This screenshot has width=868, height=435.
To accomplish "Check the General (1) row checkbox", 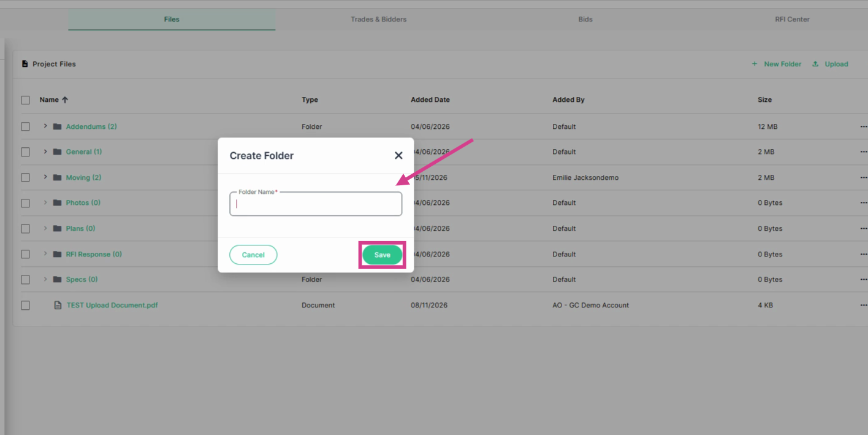I will (x=25, y=152).
